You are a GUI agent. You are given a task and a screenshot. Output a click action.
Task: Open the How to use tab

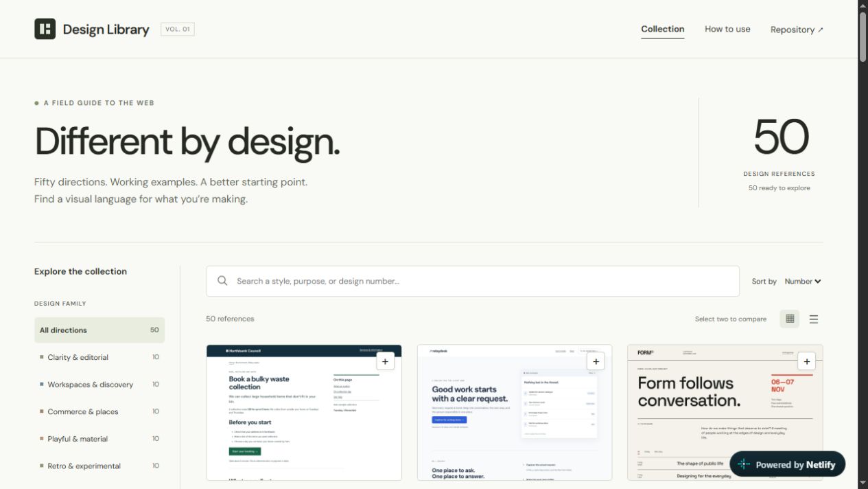tap(727, 30)
